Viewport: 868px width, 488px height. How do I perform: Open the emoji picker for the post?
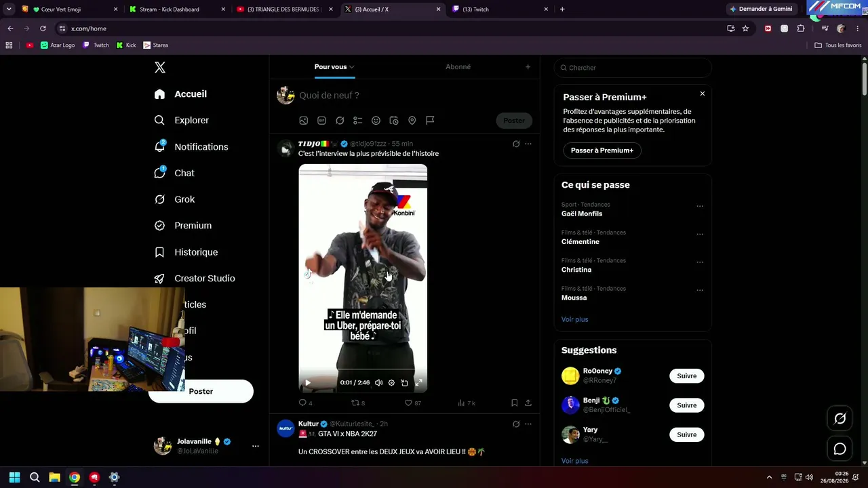point(376,121)
